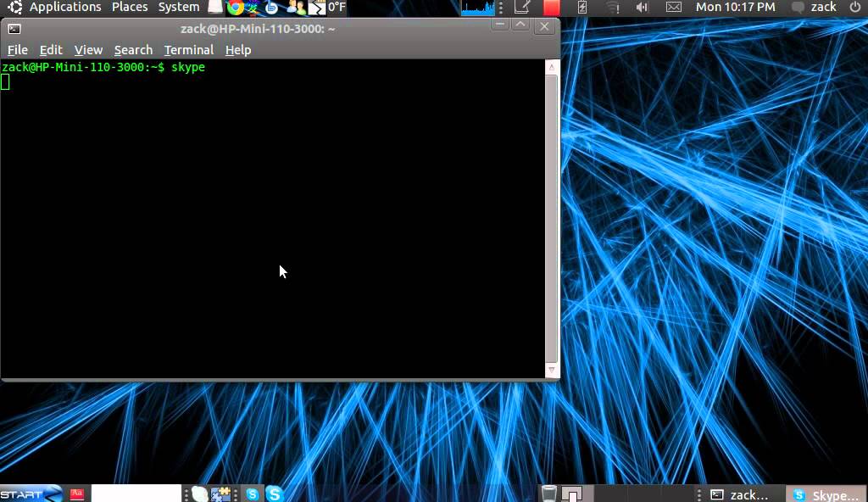Image resolution: width=868 pixels, height=502 pixels.
Task: Click the Ubuntu logo in top panel
Action: pos(15,7)
